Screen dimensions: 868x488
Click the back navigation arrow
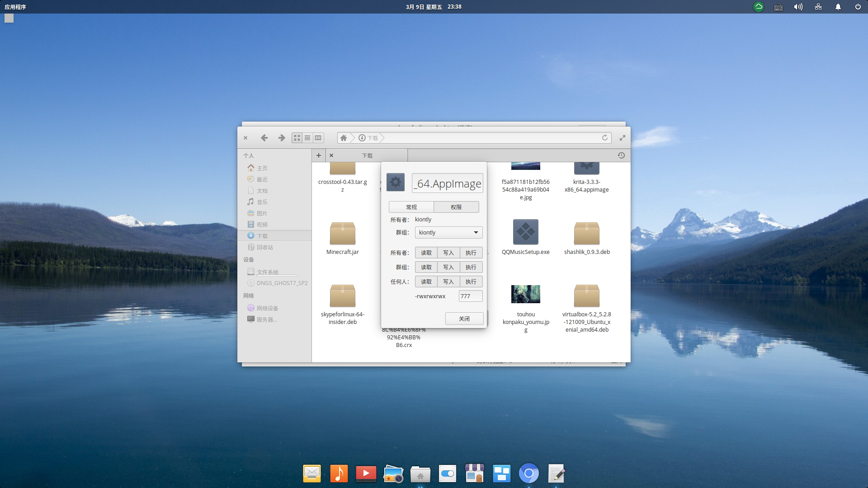[264, 138]
